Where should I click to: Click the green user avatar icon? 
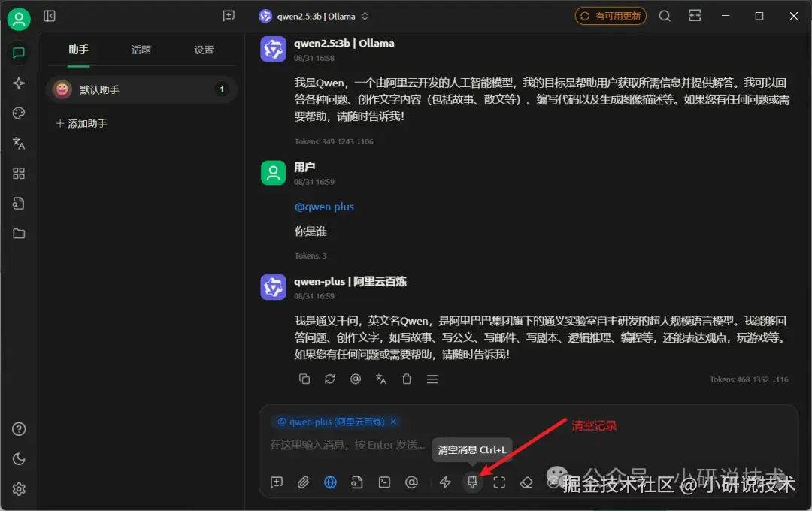[x=19, y=19]
